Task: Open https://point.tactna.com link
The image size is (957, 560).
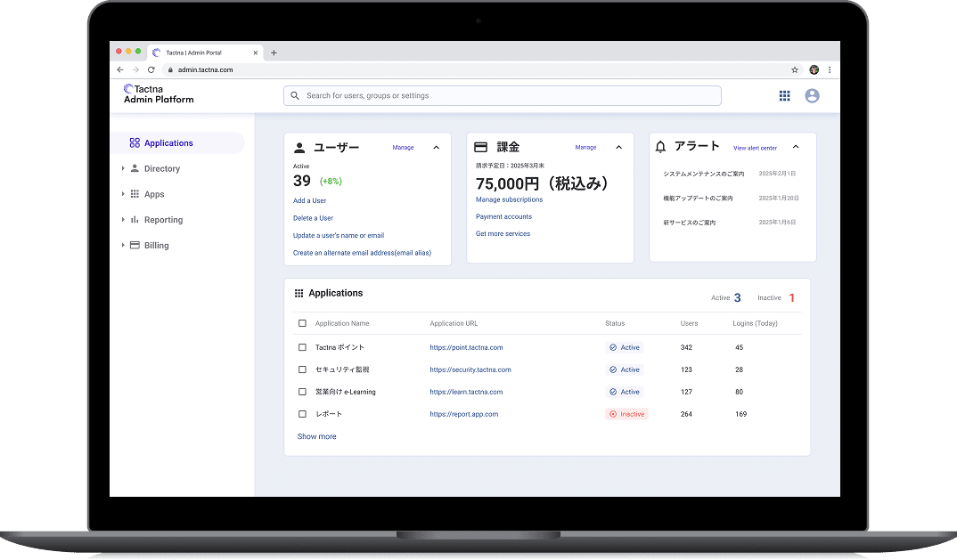Action: [x=466, y=348]
